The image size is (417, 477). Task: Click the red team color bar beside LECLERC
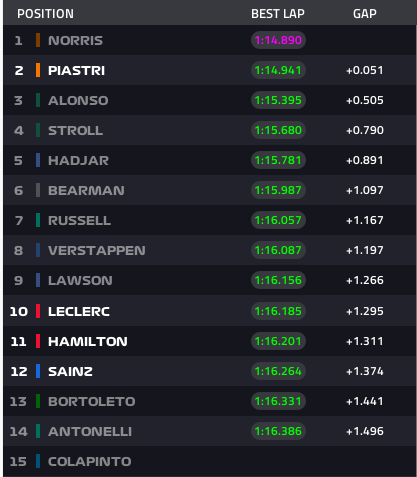point(38,311)
